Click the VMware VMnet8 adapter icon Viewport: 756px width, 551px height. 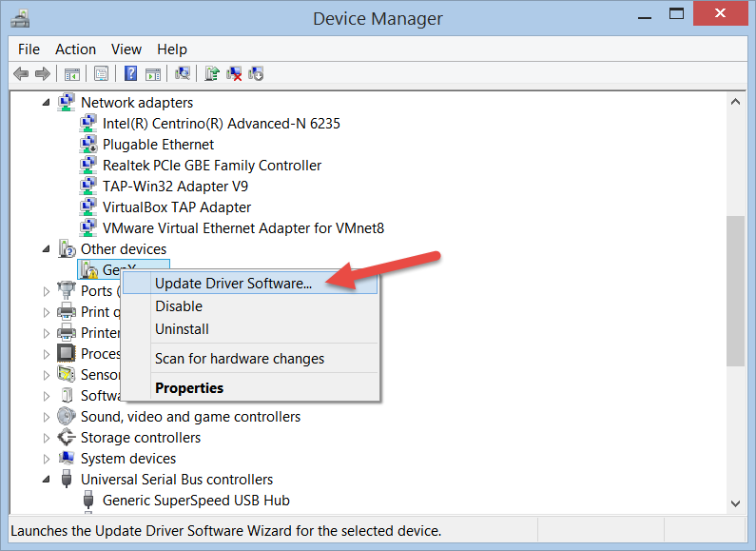coord(87,227)
